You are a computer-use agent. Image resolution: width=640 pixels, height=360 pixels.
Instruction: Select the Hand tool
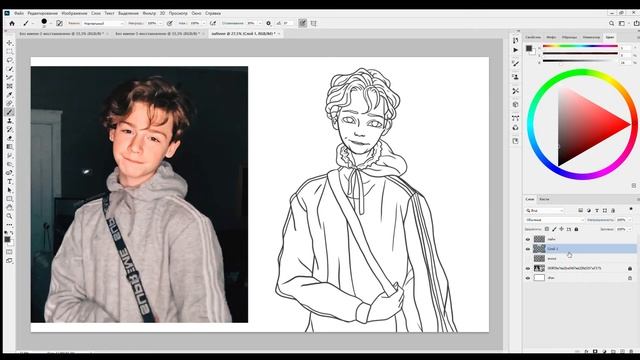click(9, 207)
